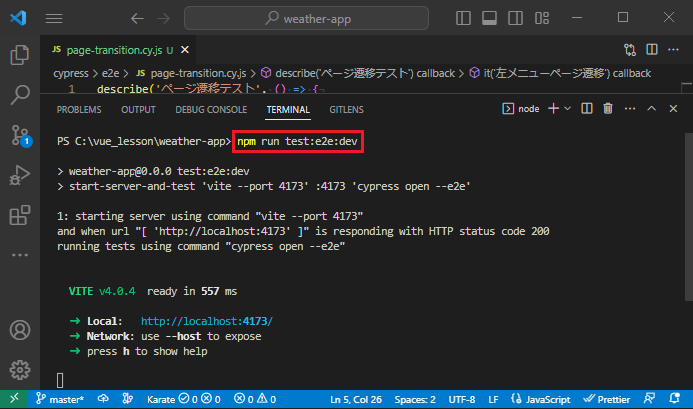The image size is (693, 409).
Task: Close the page-transition.cy.js tab
Action: tap(185, 50)
